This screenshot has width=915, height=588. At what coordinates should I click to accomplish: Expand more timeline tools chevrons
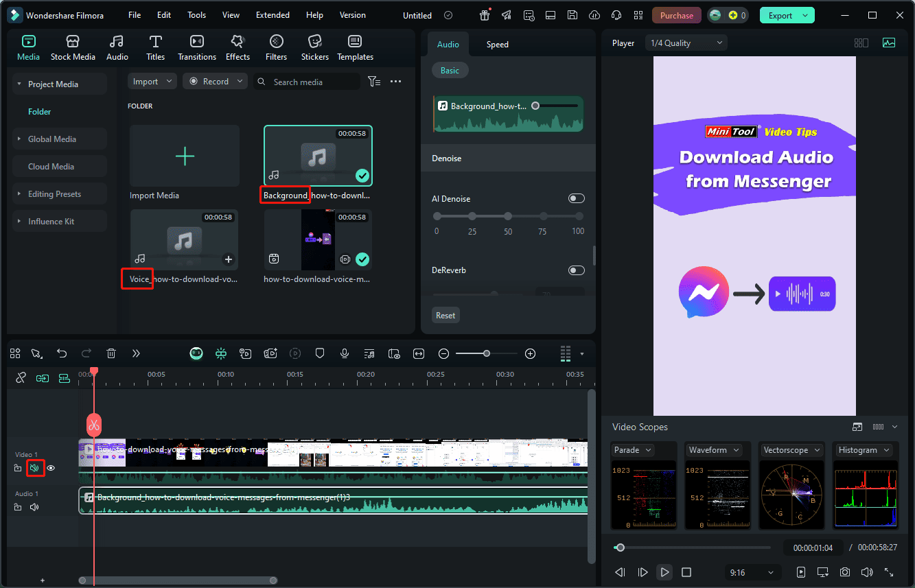coord(136,353)
